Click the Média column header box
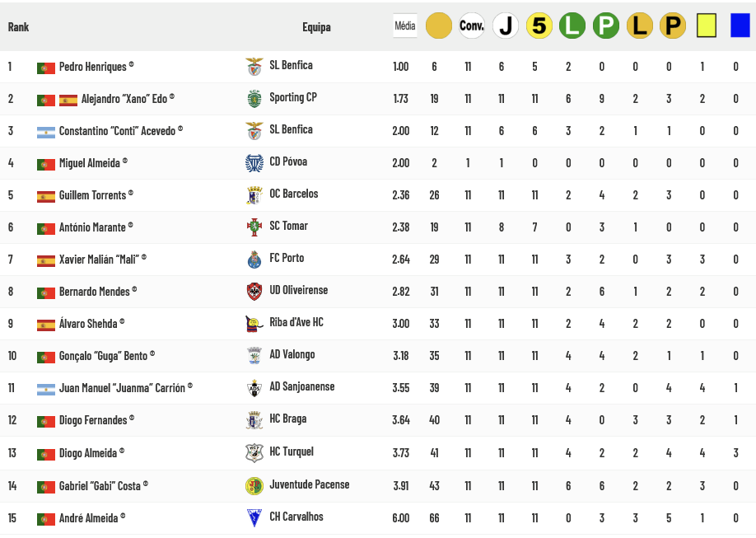 (405, 26)
